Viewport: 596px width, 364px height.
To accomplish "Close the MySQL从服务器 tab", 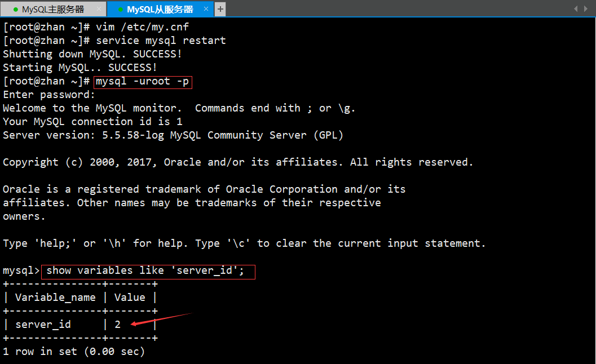I will (x=207, y=9).
